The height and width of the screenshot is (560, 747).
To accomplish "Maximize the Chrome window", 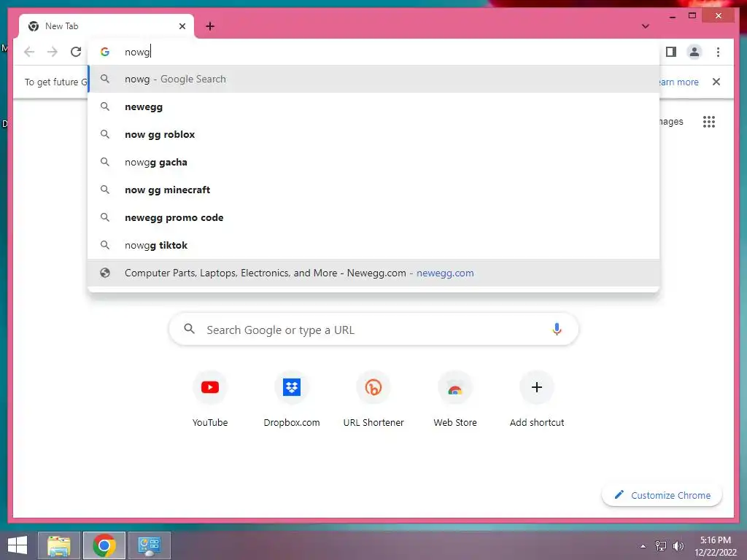I will (x=692, y=16).
